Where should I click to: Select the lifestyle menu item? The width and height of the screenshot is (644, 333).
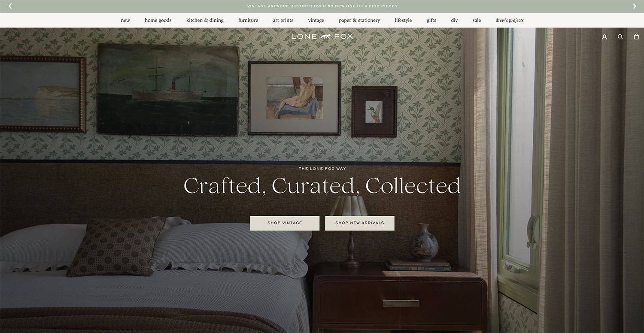pyautogui.click(x=403, y=20)
